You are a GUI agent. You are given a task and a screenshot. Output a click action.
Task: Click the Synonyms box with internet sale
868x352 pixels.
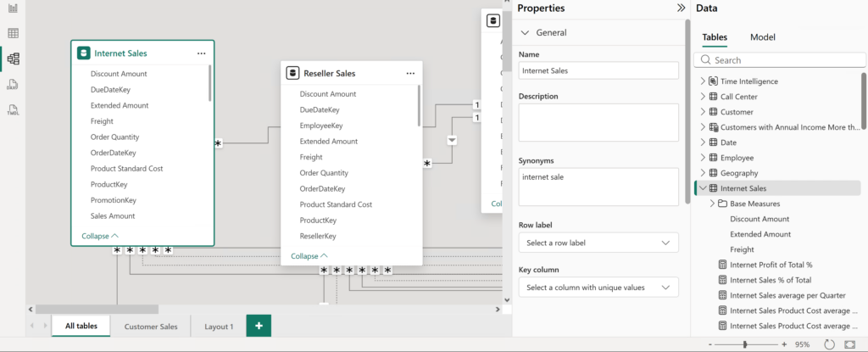pos(598,187)
